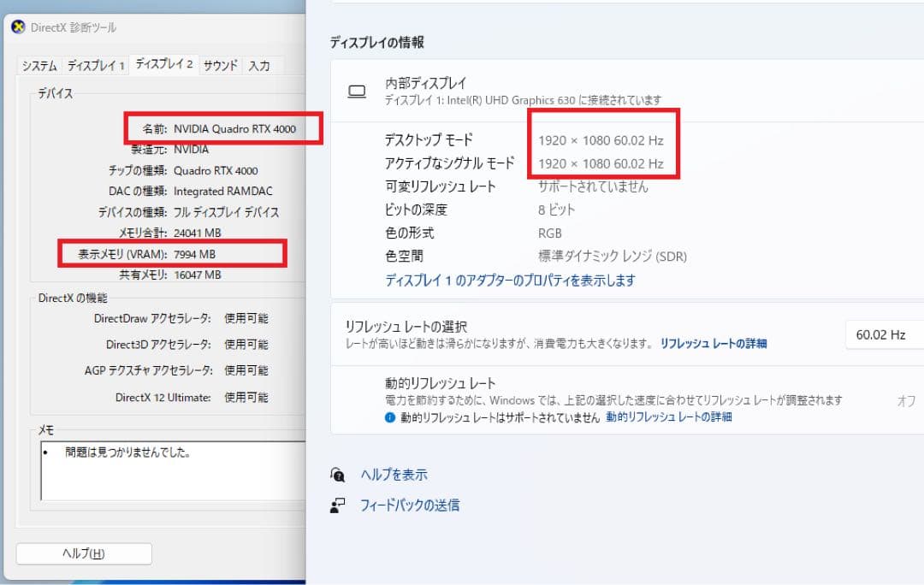Switch to the システム tab
This screenshot has width=924, height=585.
(38, 64)
